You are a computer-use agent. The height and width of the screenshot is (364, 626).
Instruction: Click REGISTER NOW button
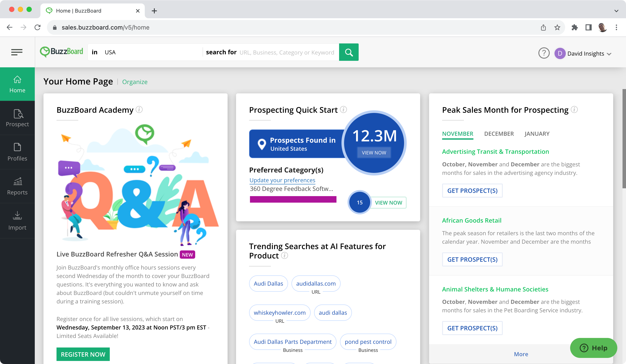(83, 354)
